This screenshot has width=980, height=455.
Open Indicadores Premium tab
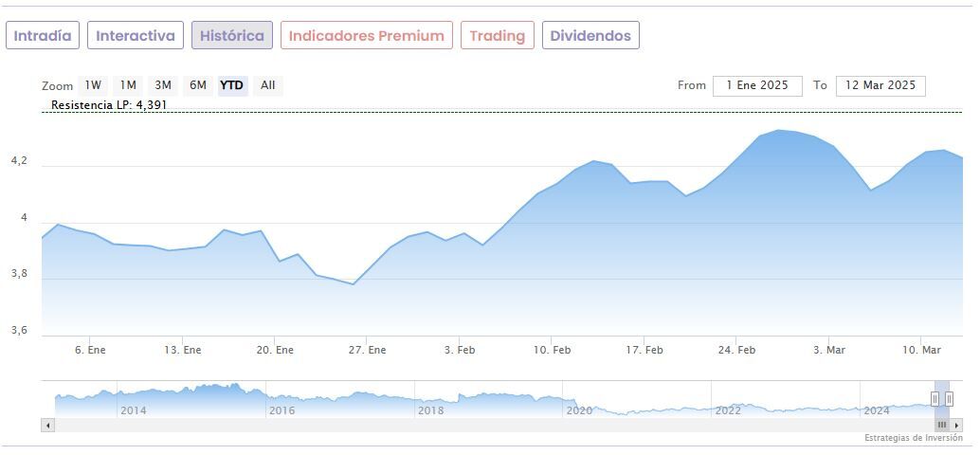click(x=367, y=36)
